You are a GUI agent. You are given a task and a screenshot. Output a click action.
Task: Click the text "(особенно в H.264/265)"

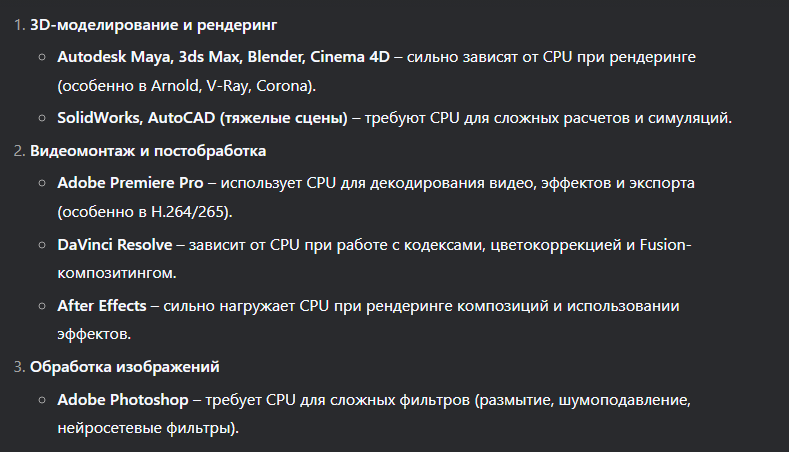pyautogui.click(x=143, y=212)
